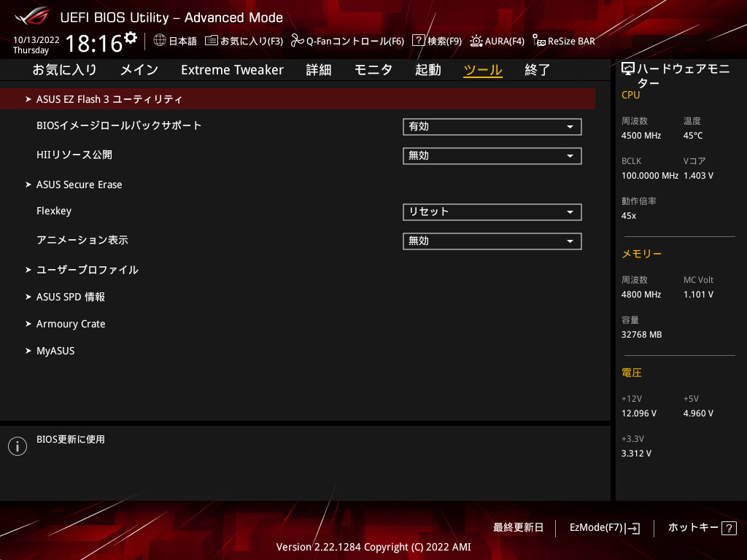Open favorites list icon (F3)
Viewport: 747px width, 560px height.
[x=211, y=41]
